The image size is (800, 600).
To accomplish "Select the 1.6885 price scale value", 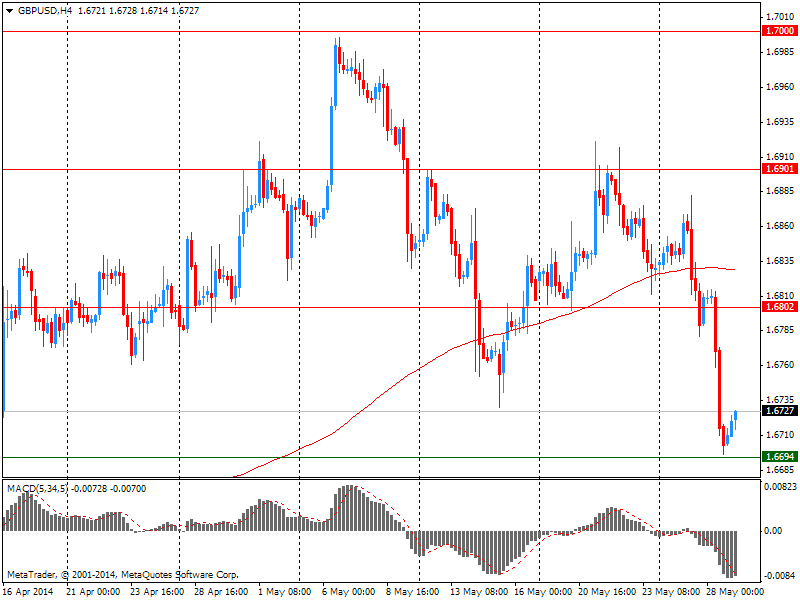I will 780,191.
